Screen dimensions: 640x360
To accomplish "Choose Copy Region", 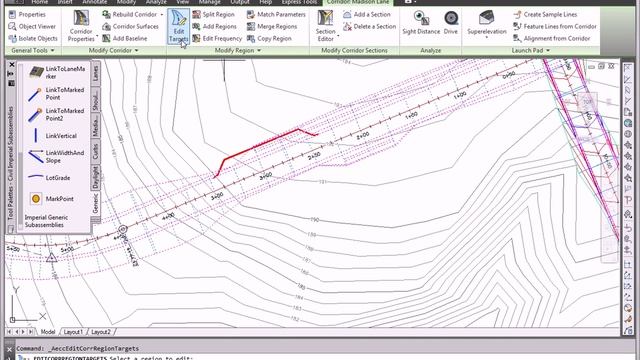I will click(x=269, y=38).
